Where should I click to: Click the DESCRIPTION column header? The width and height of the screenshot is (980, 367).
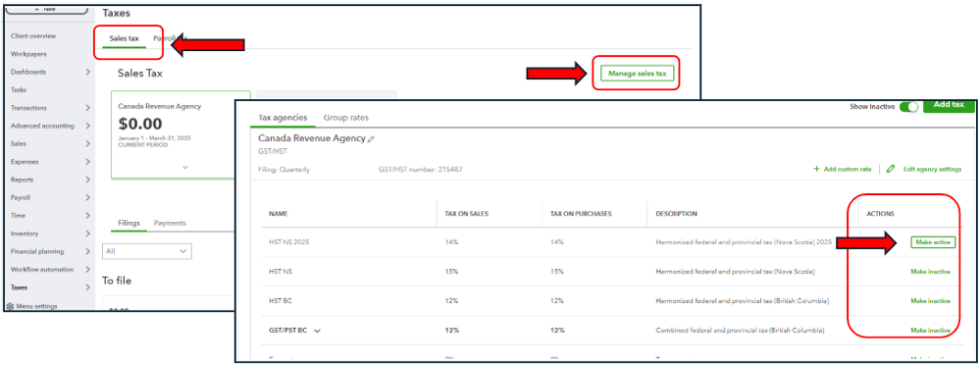676,214
